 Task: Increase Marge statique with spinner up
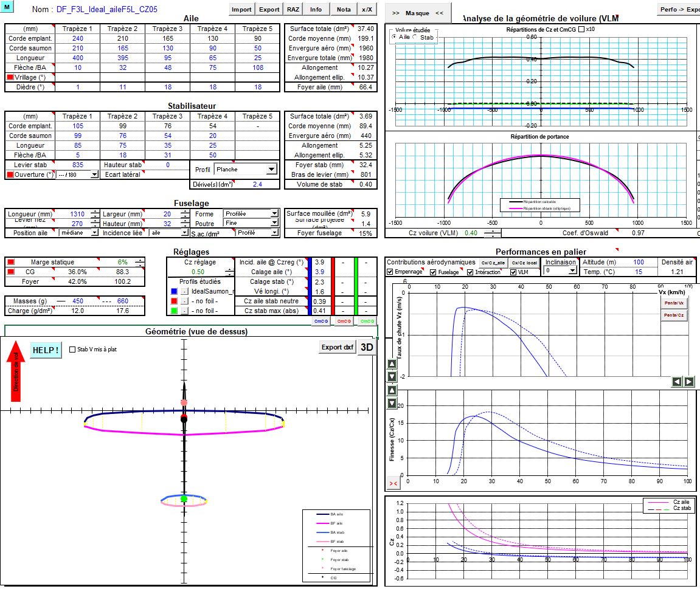(x=140, y=260)
